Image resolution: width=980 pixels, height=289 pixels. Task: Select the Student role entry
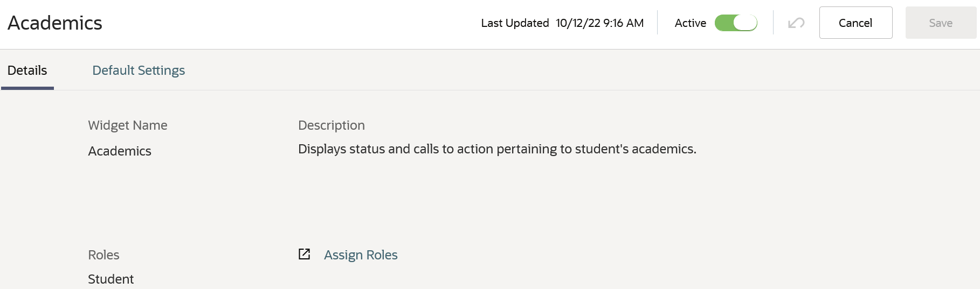(111, 279)
